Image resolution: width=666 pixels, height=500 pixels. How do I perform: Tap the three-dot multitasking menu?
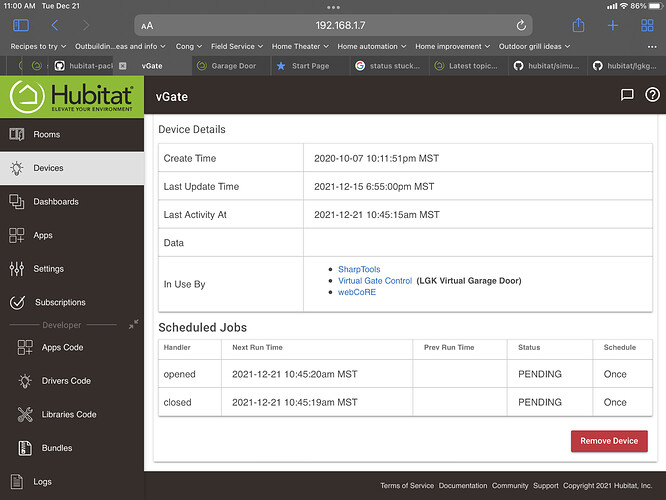click(x=333, y=7)
